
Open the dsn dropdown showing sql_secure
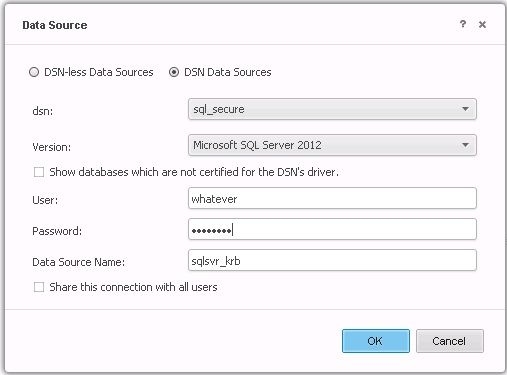pos(332,109)
